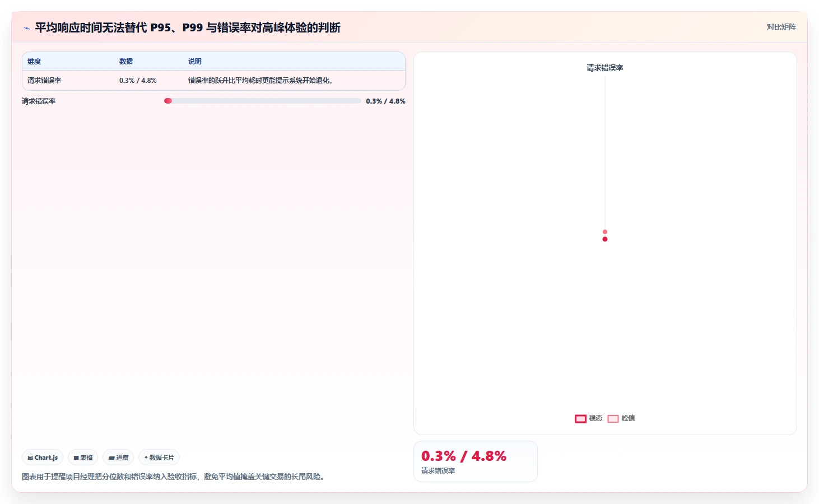Click the icon inside Chart.js chip
The image size is (819, 504).
[30, 458]
